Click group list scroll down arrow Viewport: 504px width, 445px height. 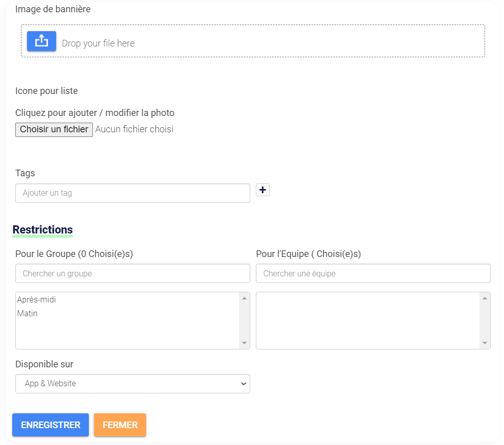pyautogui.click(x=244, y=343)
